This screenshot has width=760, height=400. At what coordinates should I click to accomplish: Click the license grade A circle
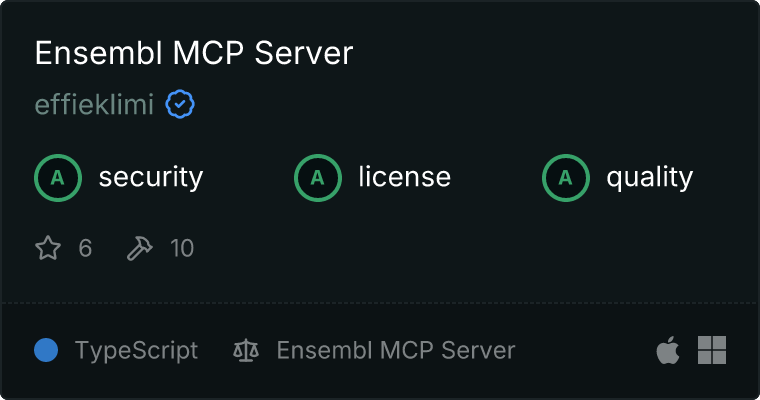click(x=317, y=178)
